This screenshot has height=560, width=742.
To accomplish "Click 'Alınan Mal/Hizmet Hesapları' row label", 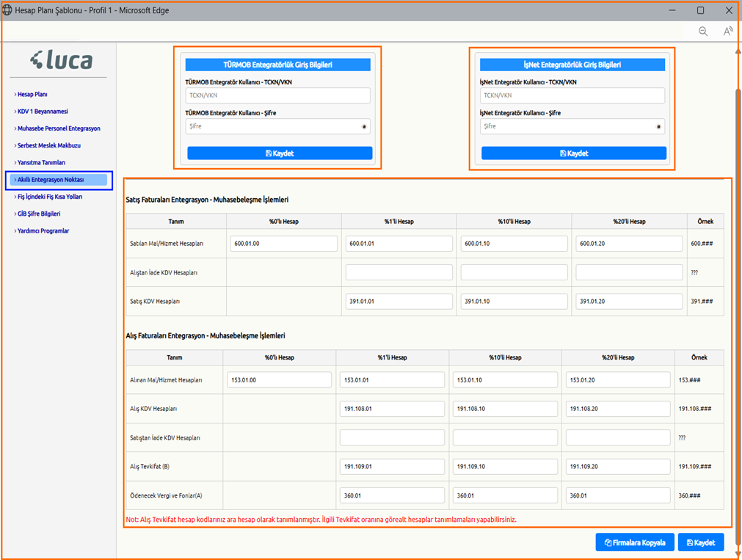I will tap(166, 379).
